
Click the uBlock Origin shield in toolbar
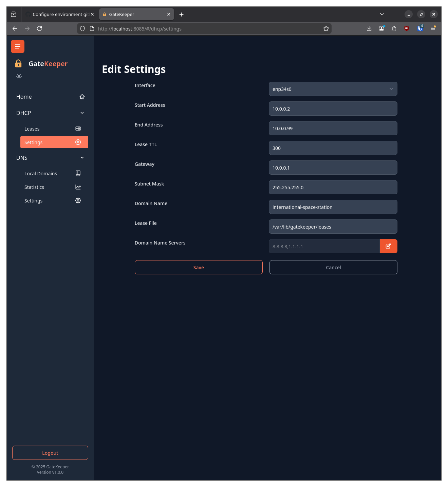[x=407, y=28]
